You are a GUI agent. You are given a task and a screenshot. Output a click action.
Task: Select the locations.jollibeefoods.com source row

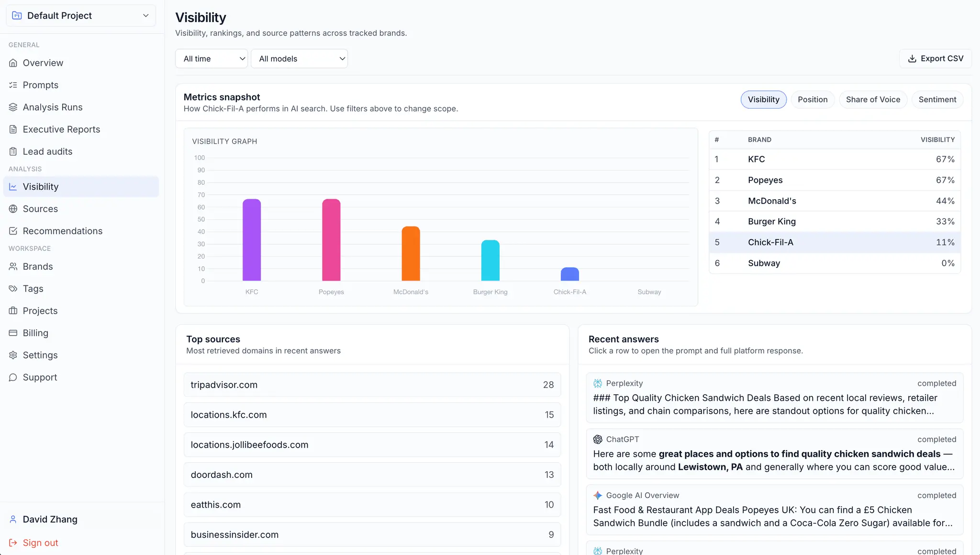pos(372,445)
